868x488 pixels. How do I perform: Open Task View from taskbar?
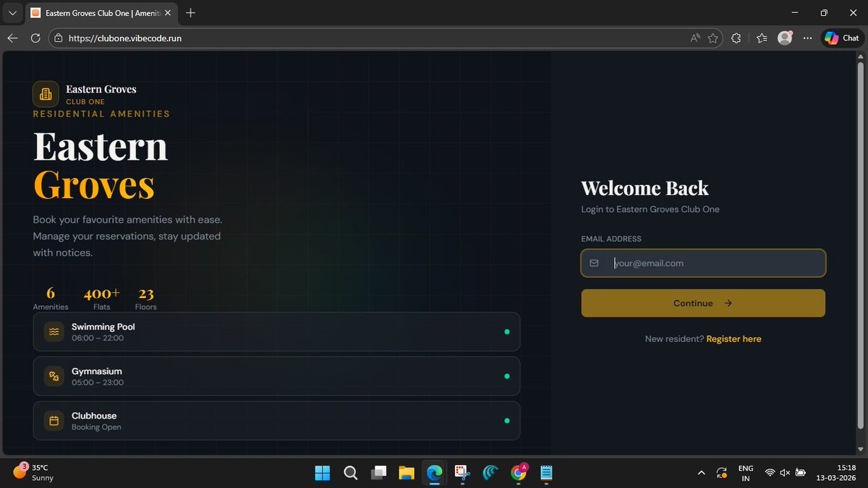(378, 473)
